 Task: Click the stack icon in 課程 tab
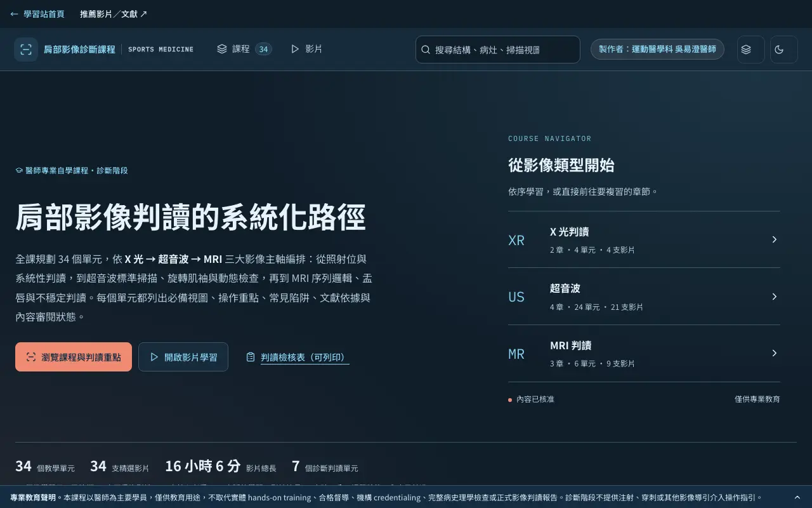[x=222, y=49]
